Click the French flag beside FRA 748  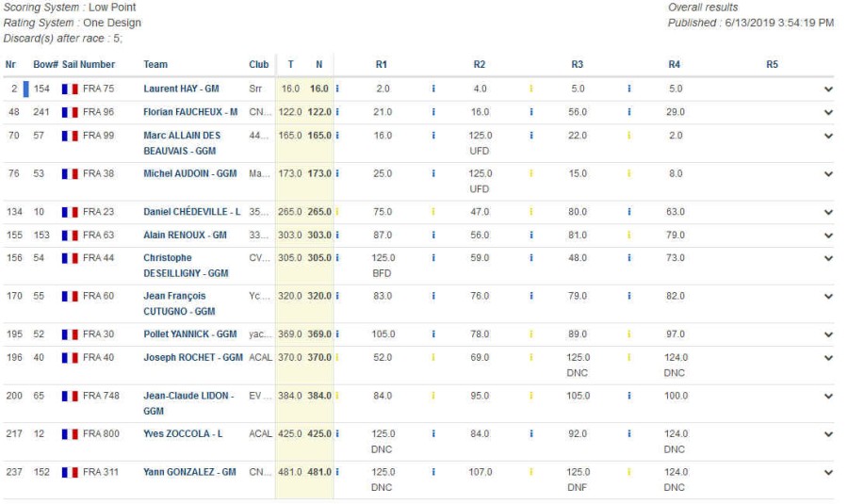[x=70, y=396]
